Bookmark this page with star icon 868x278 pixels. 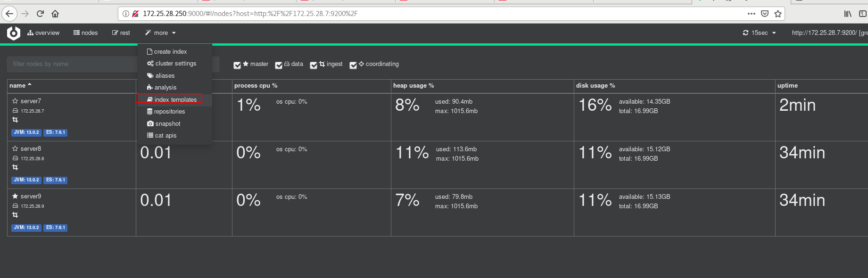pyautogui.click(x=778, y=14)
